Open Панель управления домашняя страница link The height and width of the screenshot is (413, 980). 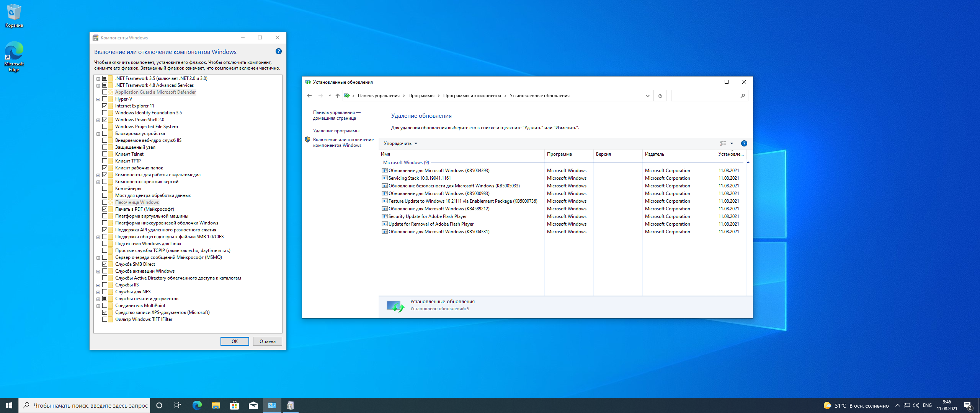[x=336, y=115]
